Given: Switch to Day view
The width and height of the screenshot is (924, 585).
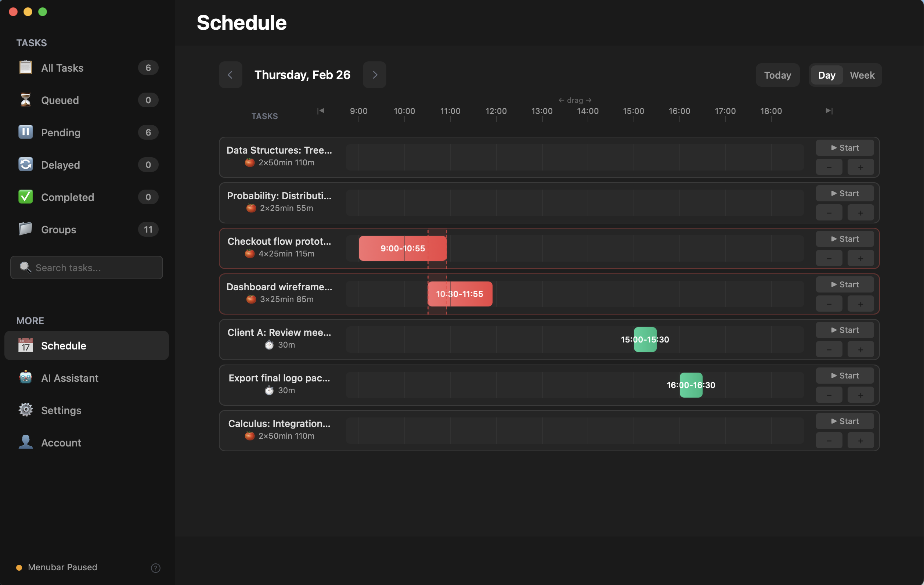Looking at the screenshot, I should [826, 75].
